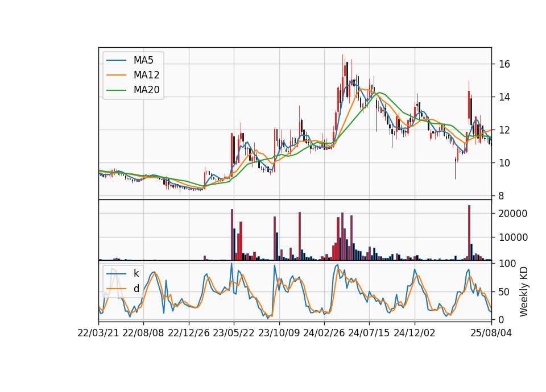Click the Weekly KD axis title
The width and height of the screenshot is (546, 392).
pyautogui.click(x=524, y=291)
